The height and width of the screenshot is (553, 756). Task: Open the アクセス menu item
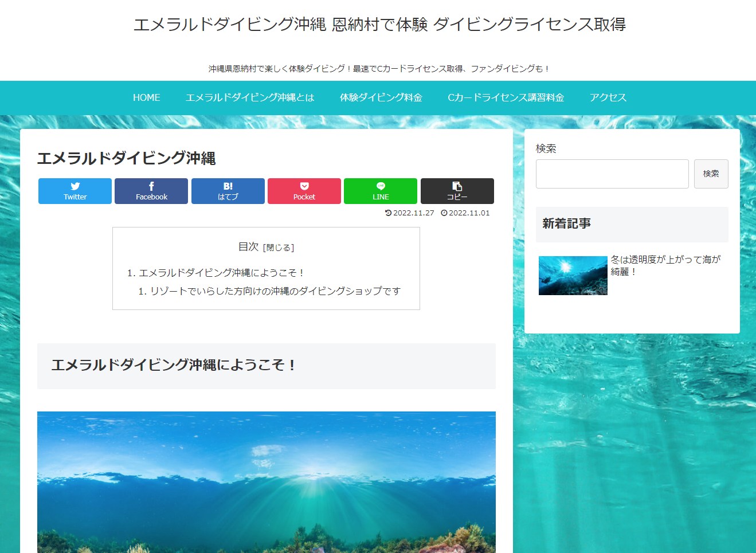(608, 97)
